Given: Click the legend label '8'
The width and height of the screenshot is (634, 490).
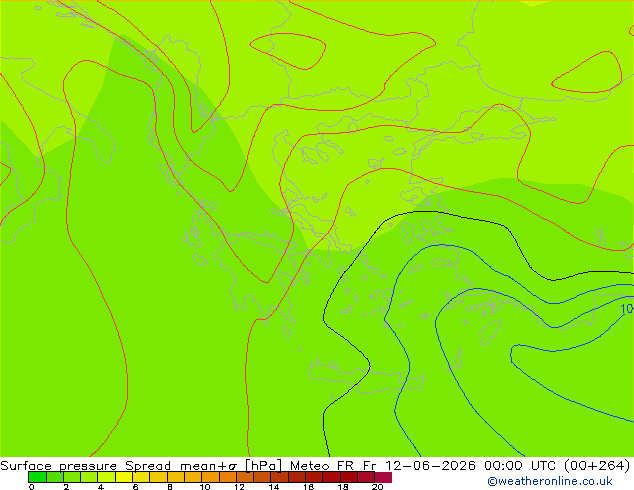Looking at the screenshot, I should coord(170,487).
